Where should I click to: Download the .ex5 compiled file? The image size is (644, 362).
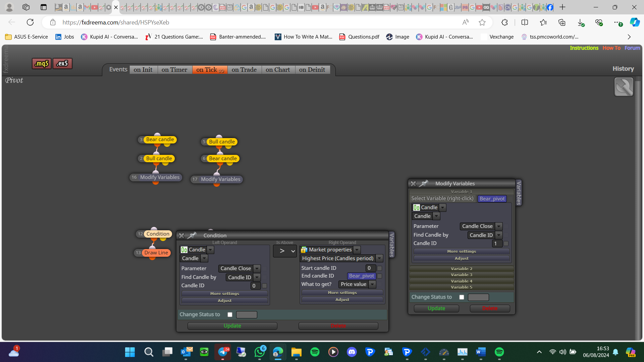click(62, 63)
